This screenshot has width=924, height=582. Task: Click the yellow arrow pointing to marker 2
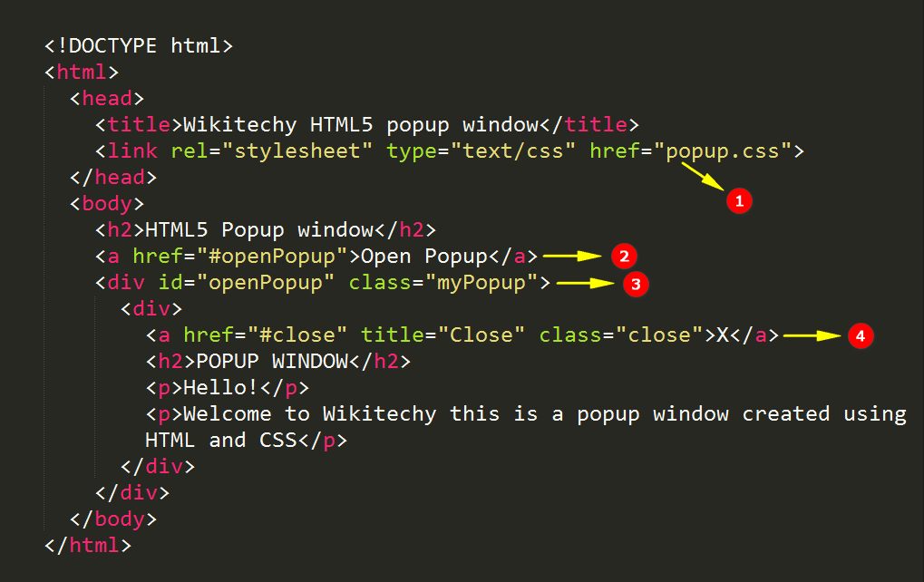click(572, 257)
